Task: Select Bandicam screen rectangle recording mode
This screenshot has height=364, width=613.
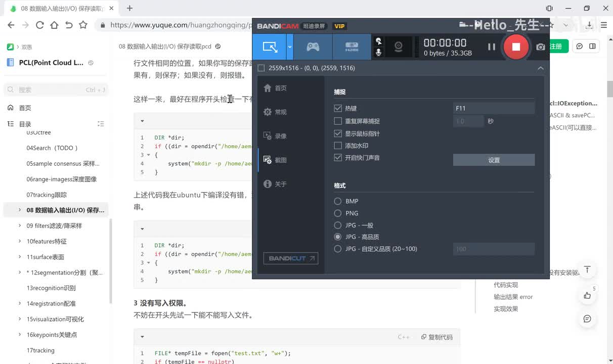Action: click(x=270, y=47)
